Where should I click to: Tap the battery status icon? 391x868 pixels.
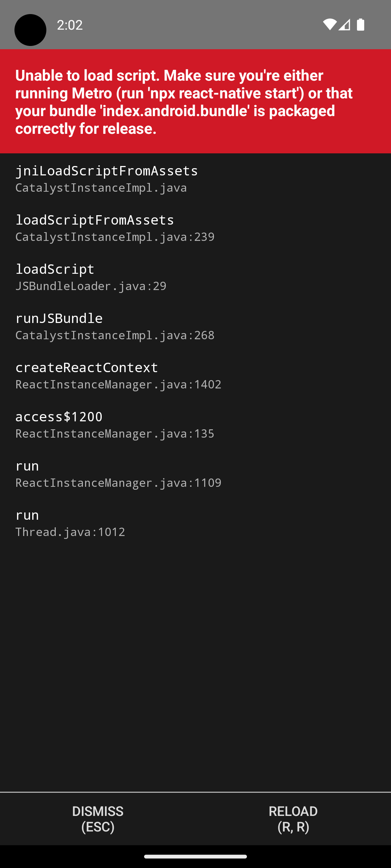click(361, 25)
